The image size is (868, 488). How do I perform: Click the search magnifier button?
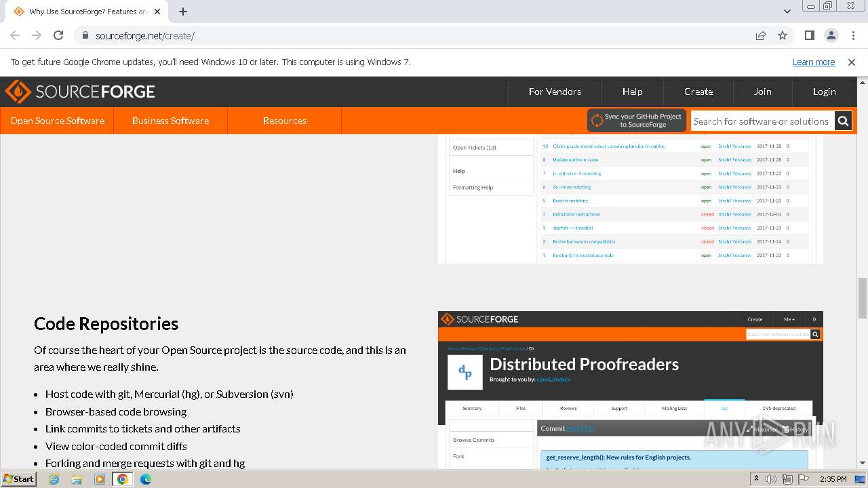[843, 121]
